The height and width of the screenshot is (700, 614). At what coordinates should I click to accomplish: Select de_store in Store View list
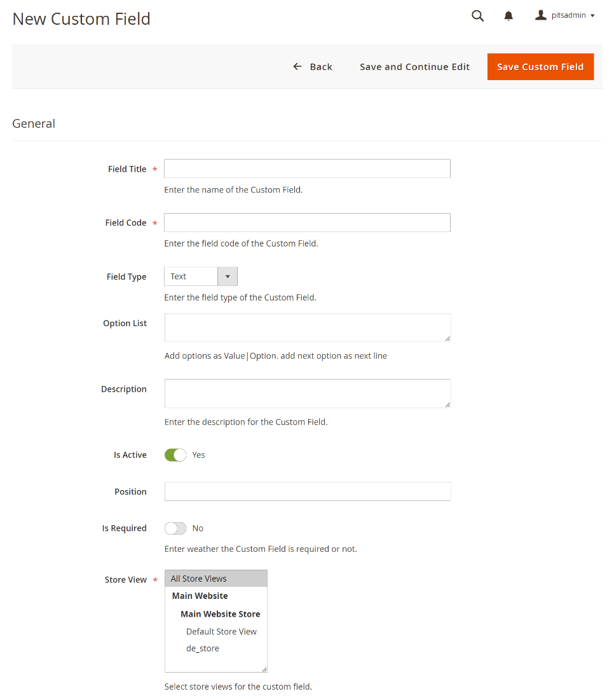(203, 649)
